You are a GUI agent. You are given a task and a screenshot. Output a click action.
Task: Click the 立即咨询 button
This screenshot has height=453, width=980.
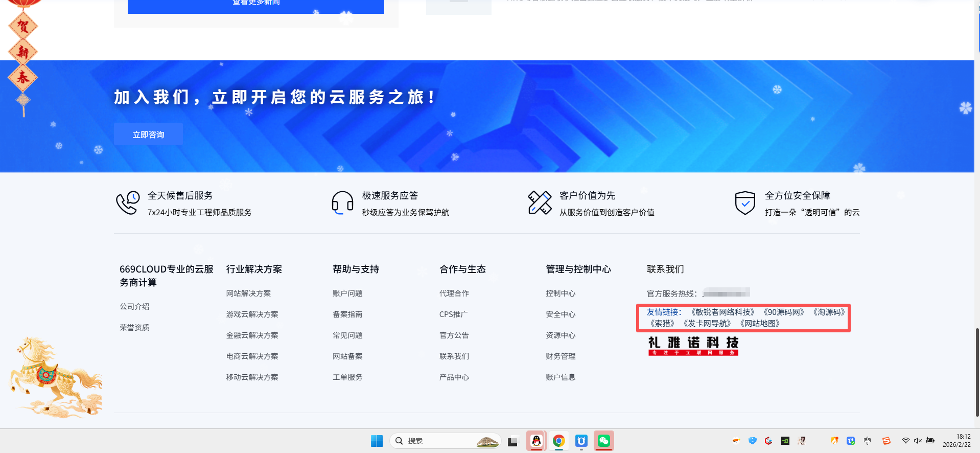[x=148, y=134]
